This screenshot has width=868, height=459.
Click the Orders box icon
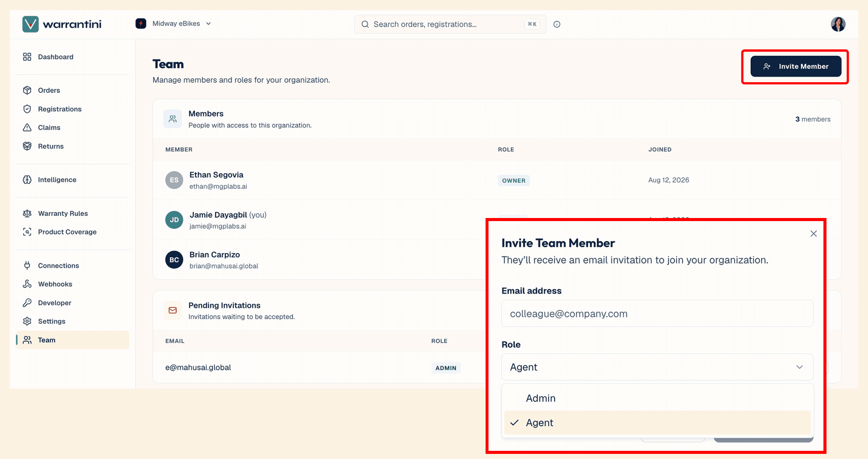27,90
